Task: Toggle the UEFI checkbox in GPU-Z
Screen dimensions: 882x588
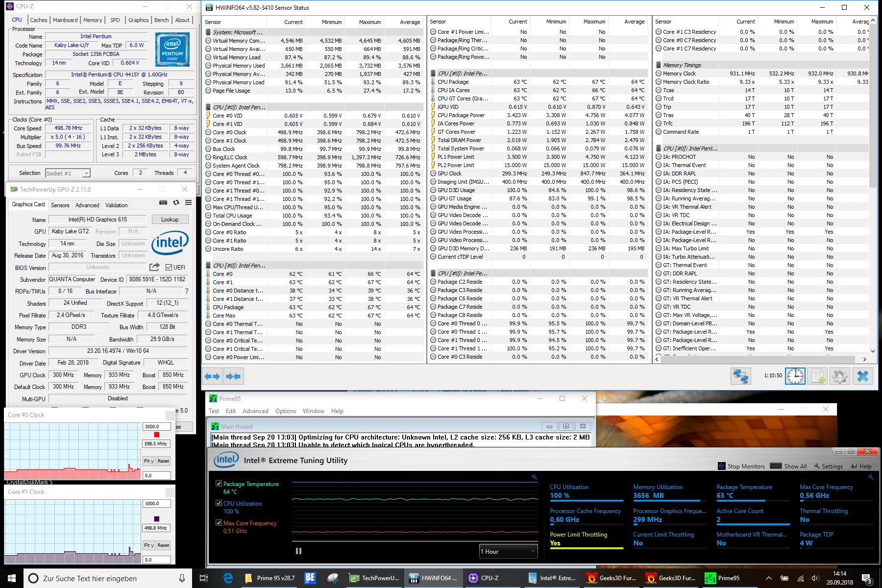Action: pos(169,267)
